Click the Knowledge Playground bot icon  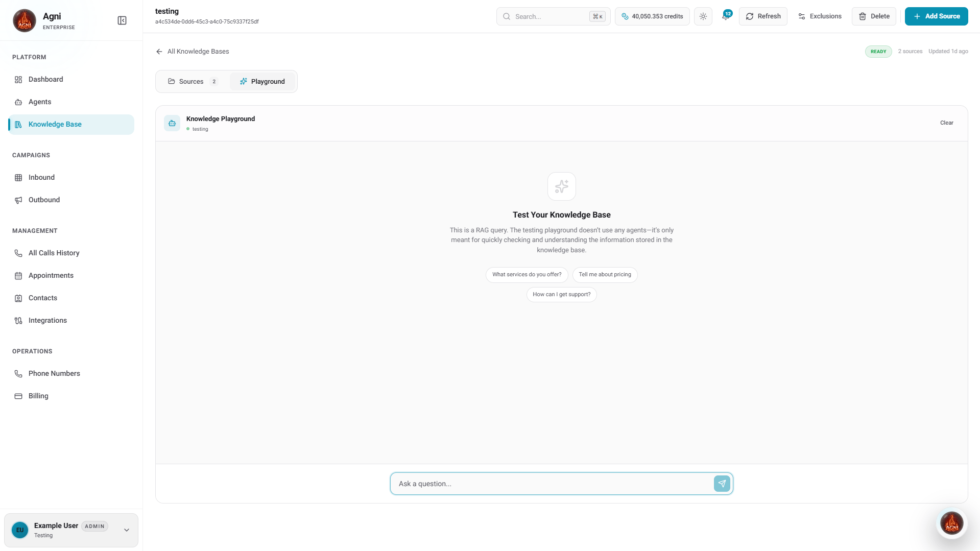click(172, 123)
